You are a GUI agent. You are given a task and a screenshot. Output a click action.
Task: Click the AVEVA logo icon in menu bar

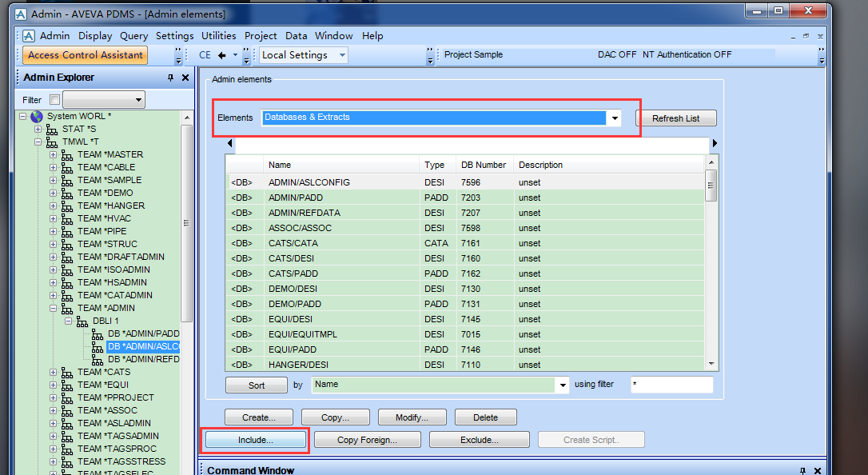click(x=29, y=36)
